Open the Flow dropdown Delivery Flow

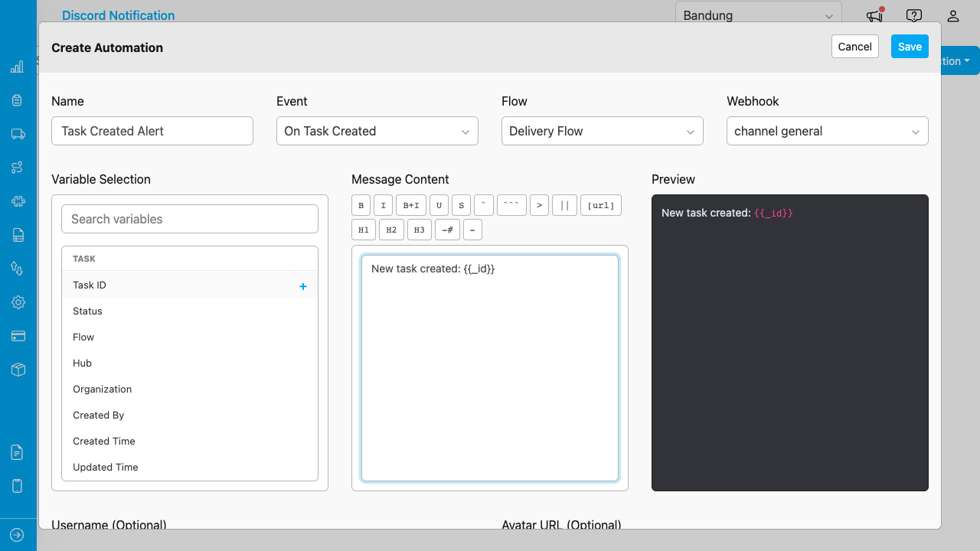pyautogui.click(x=603, y=131)
